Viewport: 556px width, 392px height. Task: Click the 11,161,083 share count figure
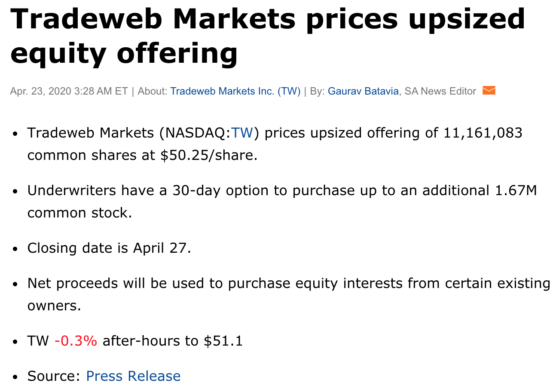pos(483,133)
